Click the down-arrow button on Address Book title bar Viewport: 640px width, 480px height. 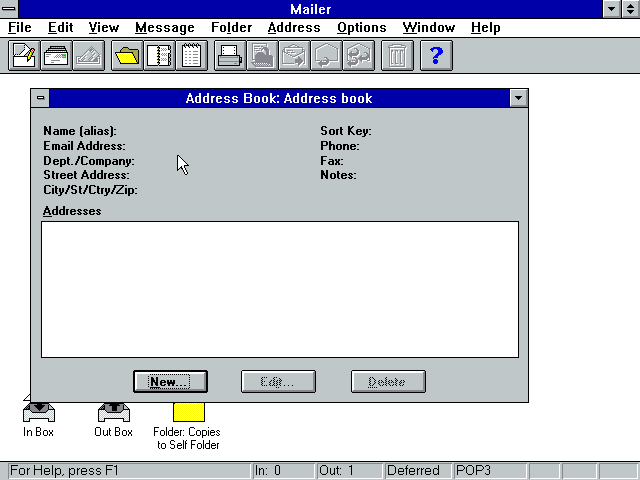(x=518, y=98)
